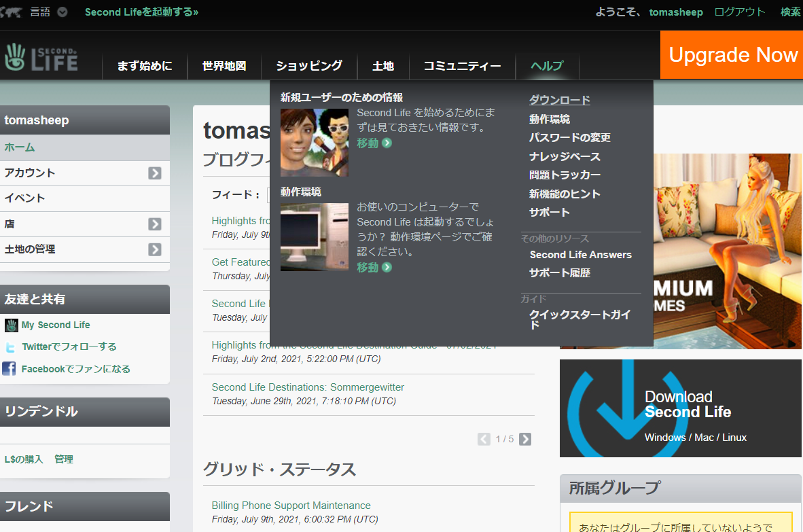Viewport: 803px width, 532px height.
Task: Open the tomasheep username link in header
Action: point(675,12)
